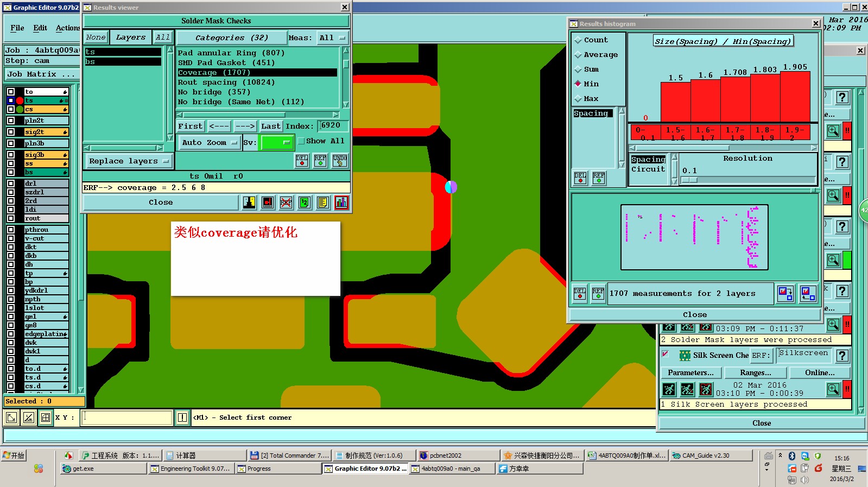Click the previous result arrow button

(x=219, y=127)
